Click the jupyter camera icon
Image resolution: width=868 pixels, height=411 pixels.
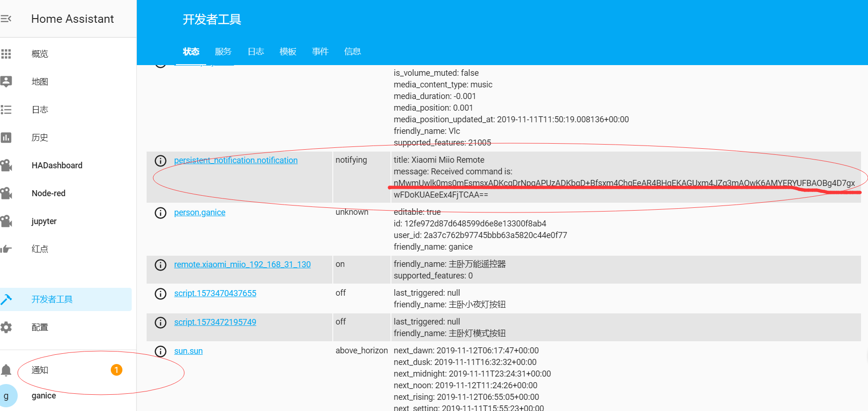6,221
